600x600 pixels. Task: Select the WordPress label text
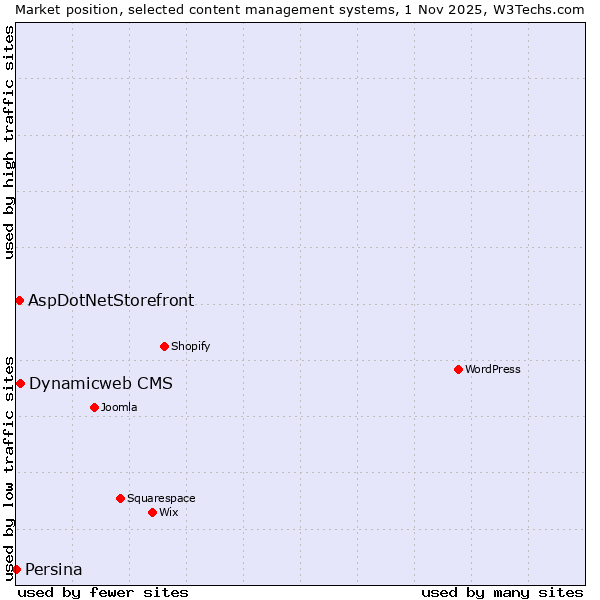tap(492, 369)
